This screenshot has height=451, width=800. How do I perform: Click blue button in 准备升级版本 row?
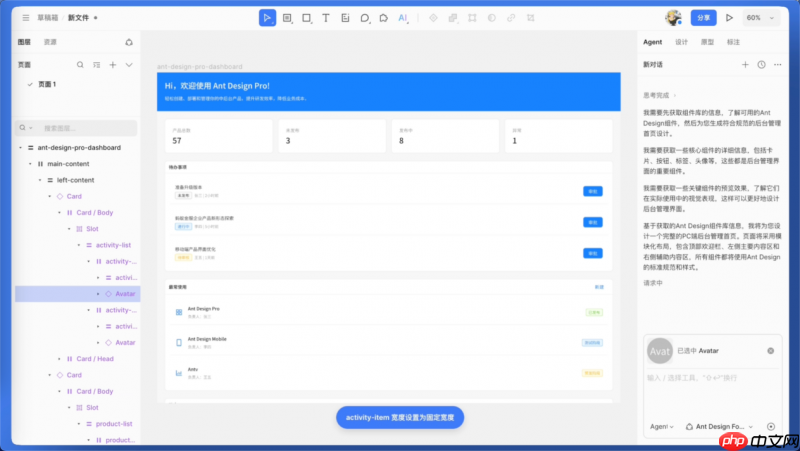[x=593, y=191]
